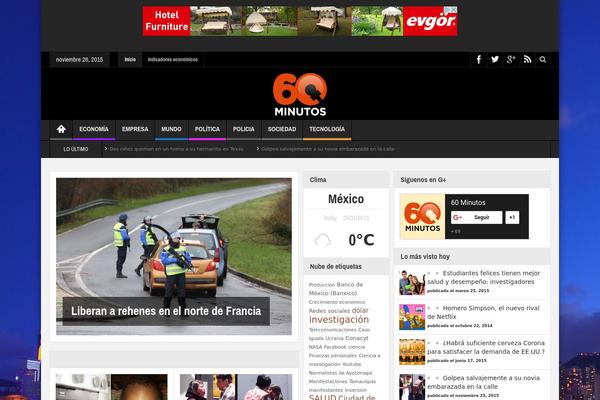
Task: Open the SOCIEDAD section
Action: point(282,129)
